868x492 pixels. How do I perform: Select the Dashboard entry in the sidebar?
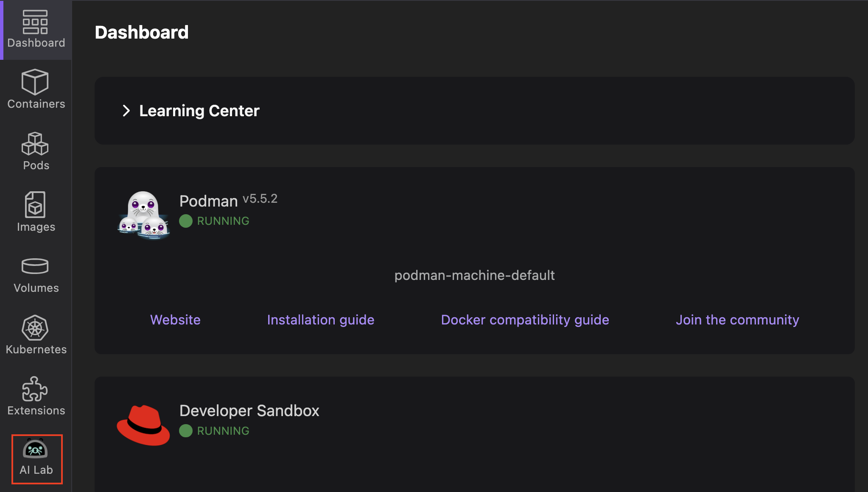36,28
